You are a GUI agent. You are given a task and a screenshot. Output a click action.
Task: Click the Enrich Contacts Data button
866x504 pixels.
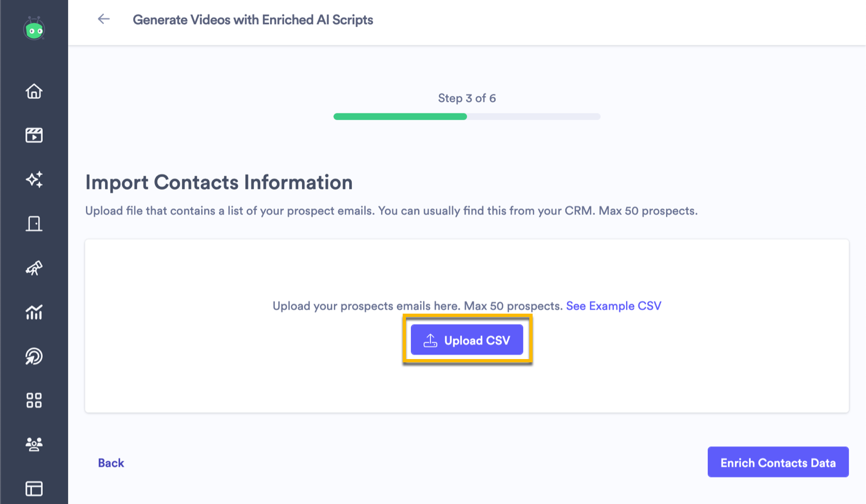(778, 462)
